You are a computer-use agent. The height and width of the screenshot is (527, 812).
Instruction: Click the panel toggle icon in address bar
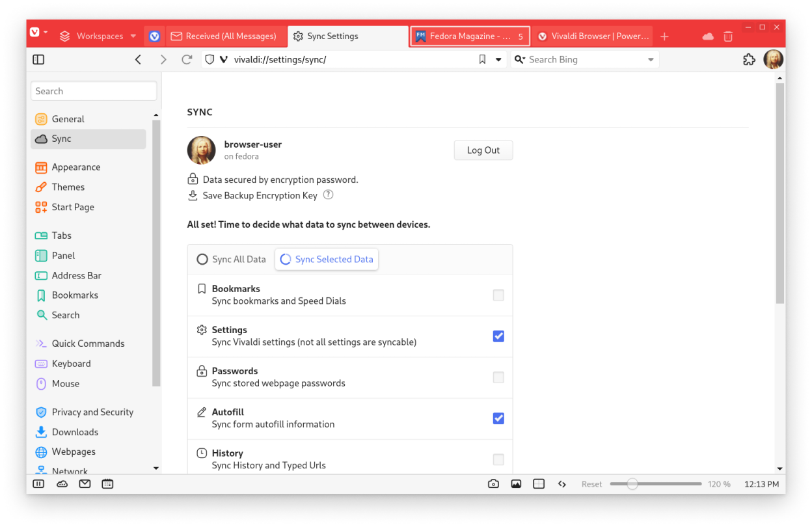38,59
